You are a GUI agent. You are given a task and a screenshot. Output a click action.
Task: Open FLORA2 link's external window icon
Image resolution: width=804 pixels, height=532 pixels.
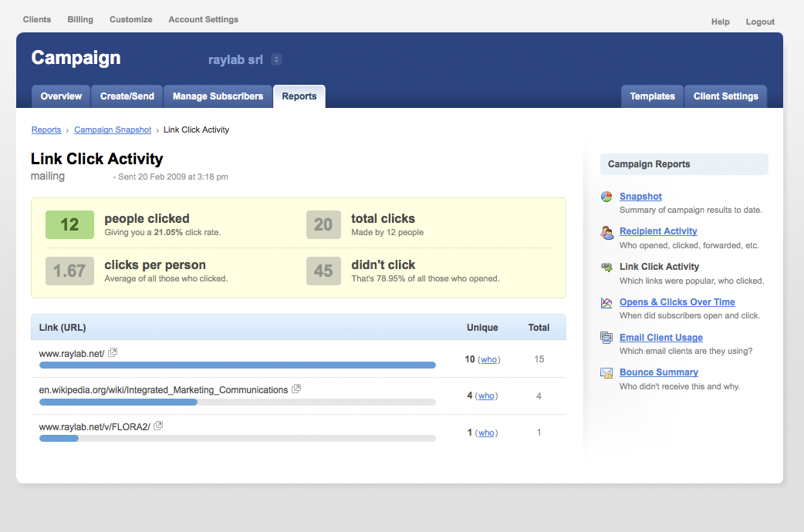[158, 426]
